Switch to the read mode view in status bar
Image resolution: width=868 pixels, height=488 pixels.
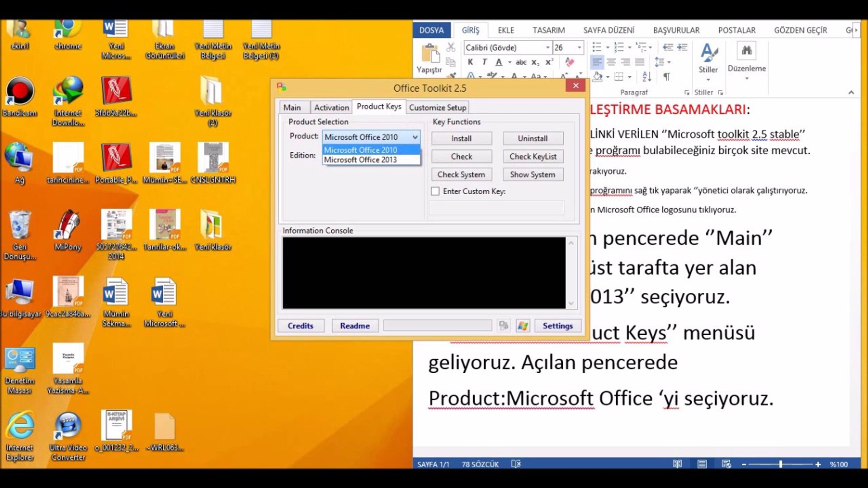pos(677,464)
